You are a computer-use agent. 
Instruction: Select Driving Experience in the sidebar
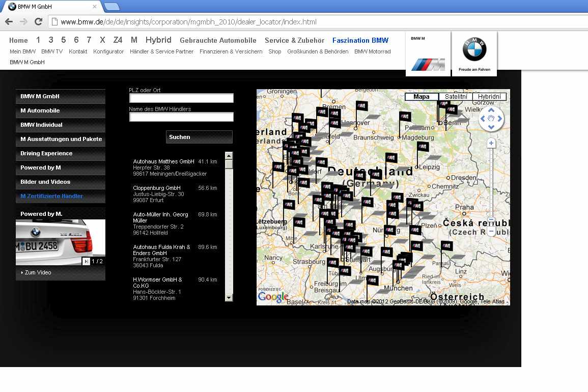(61, 153)
